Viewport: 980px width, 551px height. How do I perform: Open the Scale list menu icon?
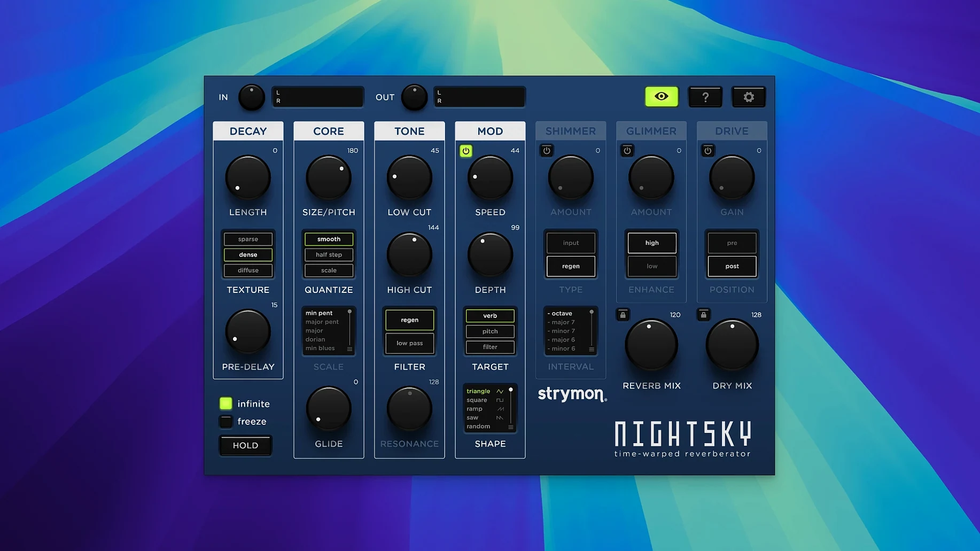click(x=349, y=349)
